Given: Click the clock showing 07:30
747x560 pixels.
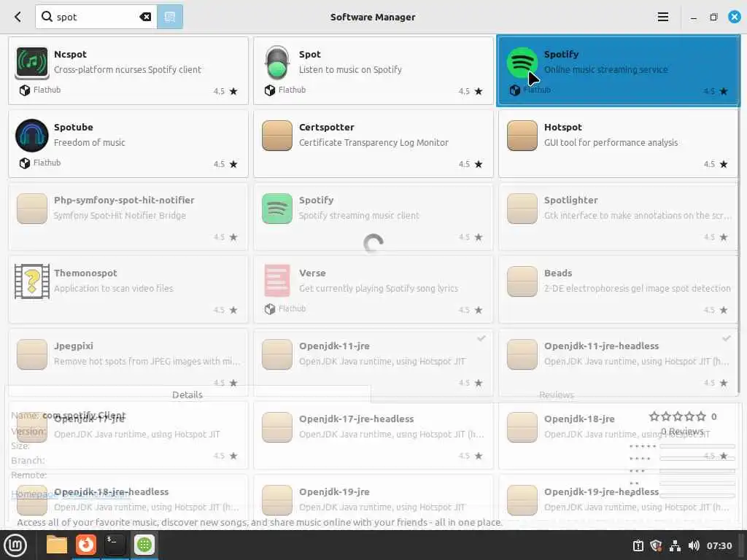Looking at the screenshot, I should click(719, 545).
